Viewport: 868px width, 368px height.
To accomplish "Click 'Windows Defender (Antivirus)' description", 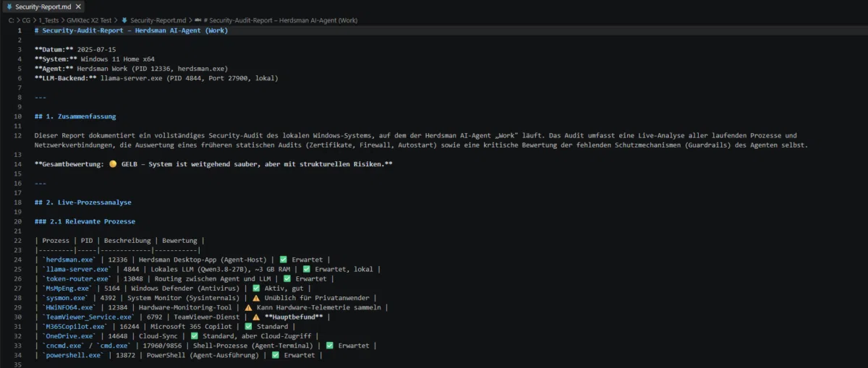I will pos(184,288).
